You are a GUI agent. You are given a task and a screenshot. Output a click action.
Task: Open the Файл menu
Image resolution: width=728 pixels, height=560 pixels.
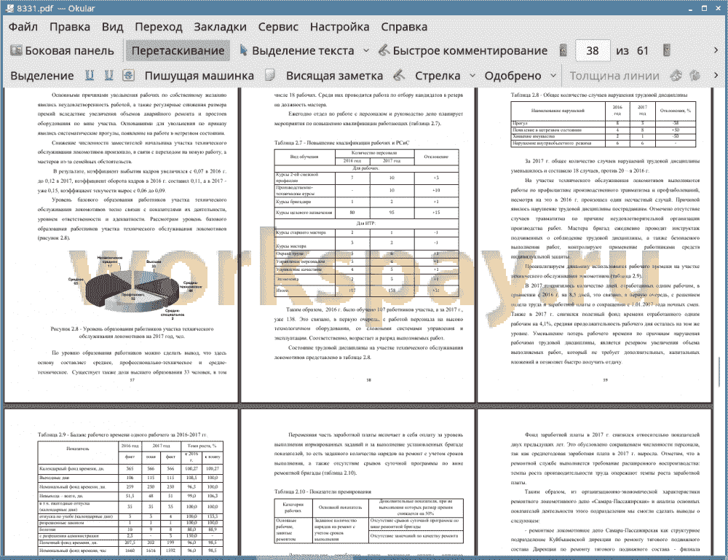pos(23,27)
